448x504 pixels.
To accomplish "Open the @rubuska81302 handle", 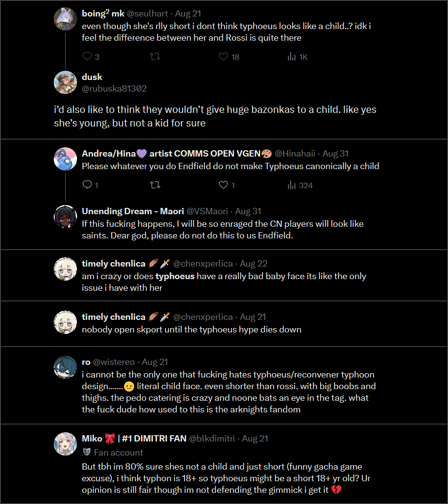I will (x=114, y=89).
